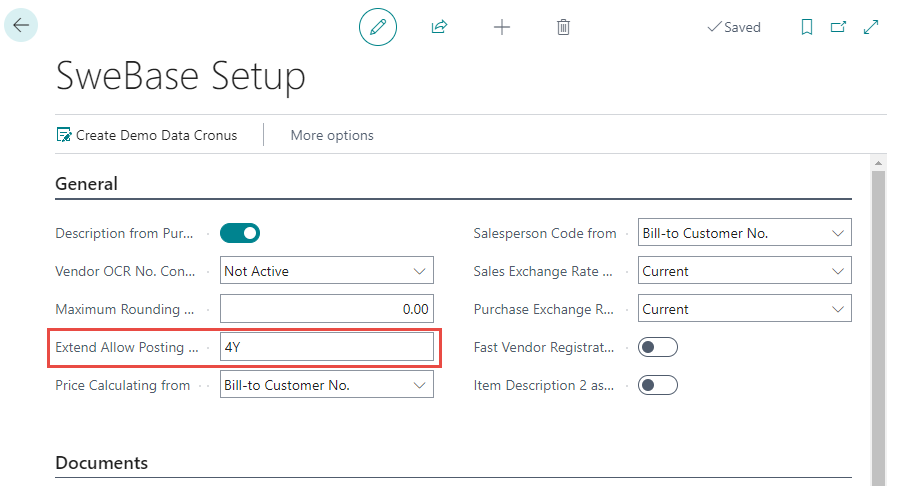Viewport: 900px width, 486px height.
Task: Open the share icon
Action: coord(440,27)
